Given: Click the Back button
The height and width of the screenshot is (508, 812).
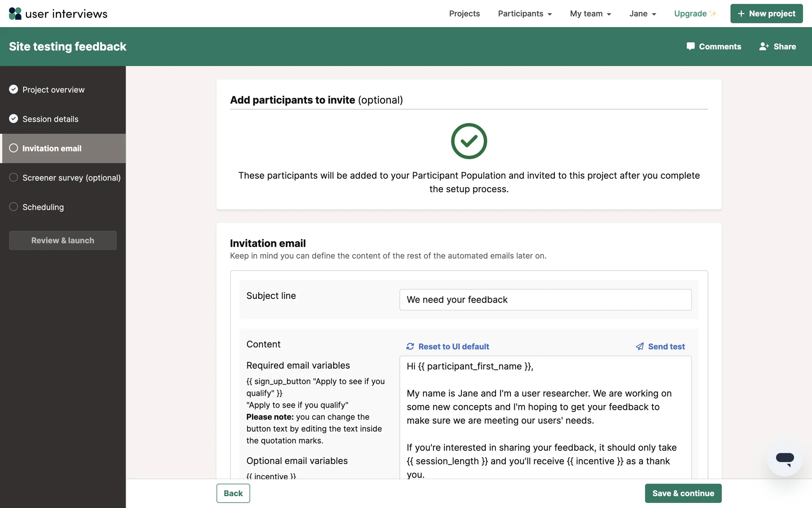Looking at the screenshot, I should (x=233, y=493).
